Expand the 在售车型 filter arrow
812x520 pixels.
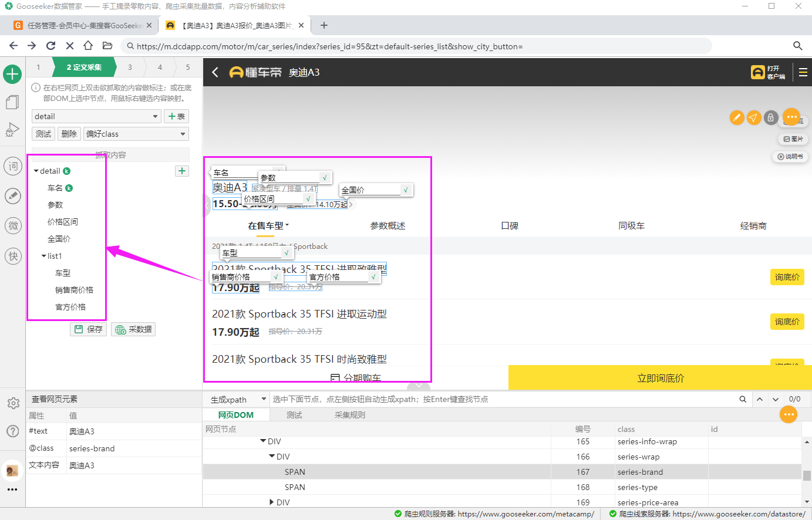pyautogui.click(x=287, y=225)
